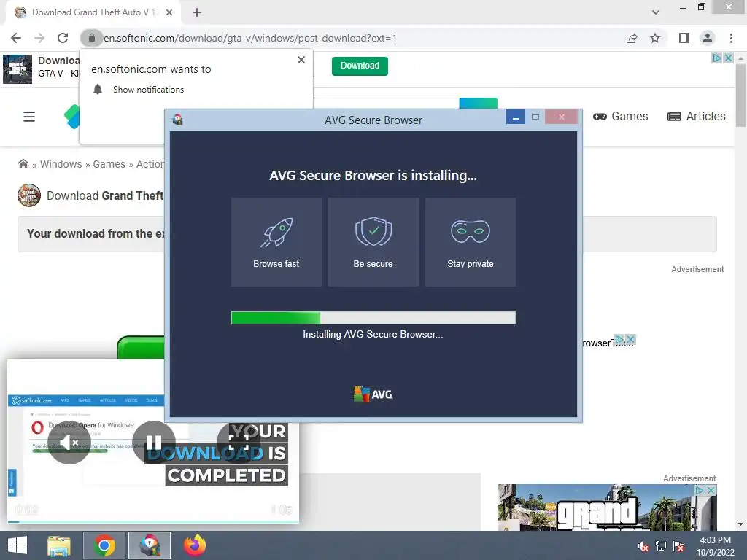Click the address bar URL
Screen dimensions: 747x560
tap(250, 38)
